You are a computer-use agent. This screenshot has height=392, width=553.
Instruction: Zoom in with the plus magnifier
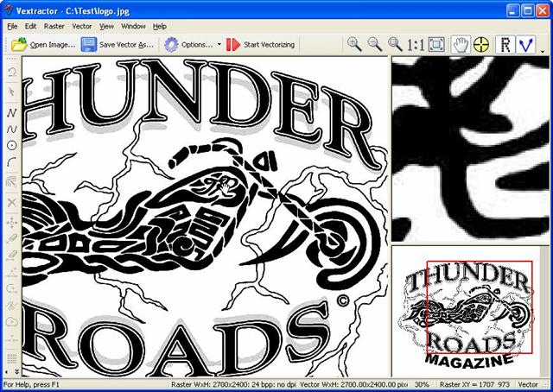tap(354, 44)
